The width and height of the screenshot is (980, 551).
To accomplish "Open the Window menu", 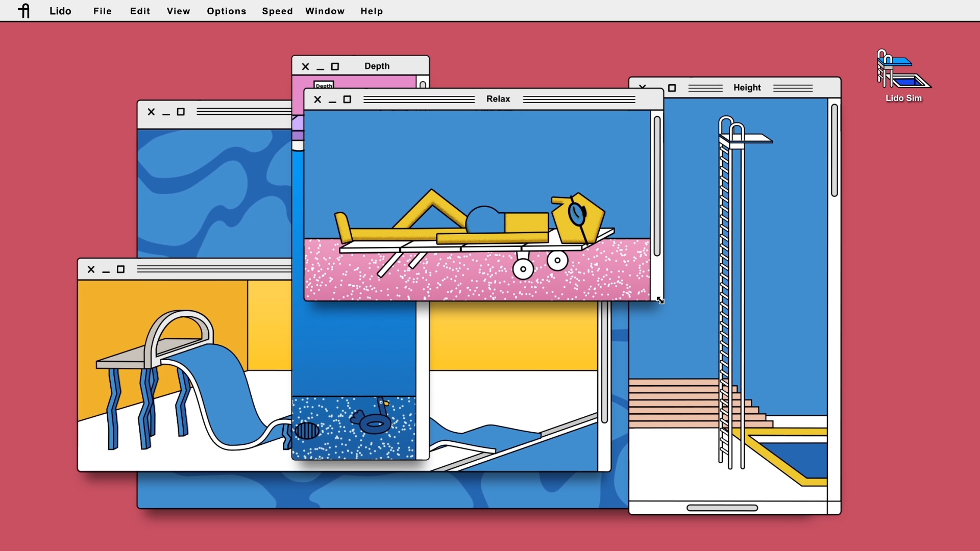I will pyautogui.click(x=325, y=11).
